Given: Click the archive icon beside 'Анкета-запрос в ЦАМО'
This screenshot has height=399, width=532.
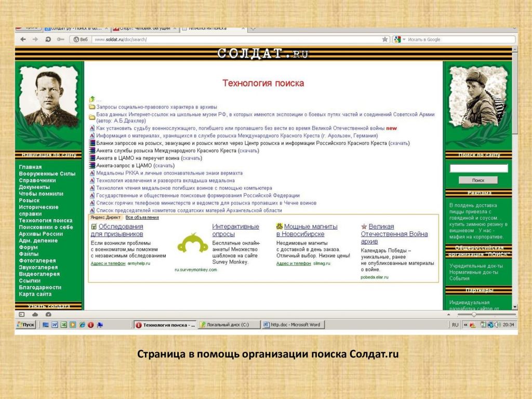Looking at the screenshot, I should click(92, 166).
